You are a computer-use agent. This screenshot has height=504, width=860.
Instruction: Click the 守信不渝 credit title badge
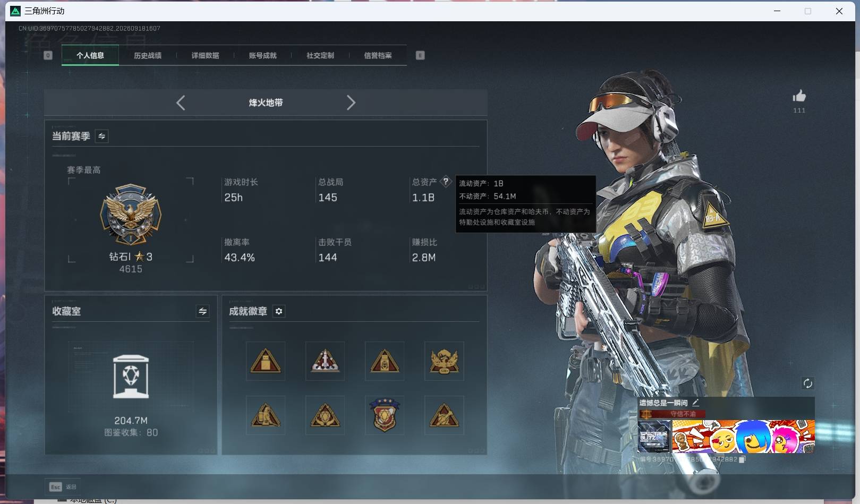coord(673,414)
